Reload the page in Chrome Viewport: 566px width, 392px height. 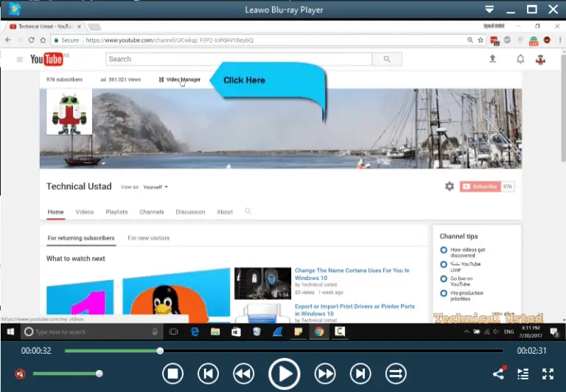click(32, 40)
